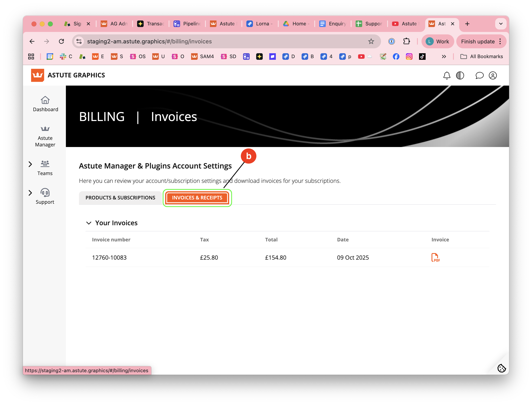This screenshot has height=405, width=532.
Task: Select Dashboard in the sidebar
Action: 45,104
